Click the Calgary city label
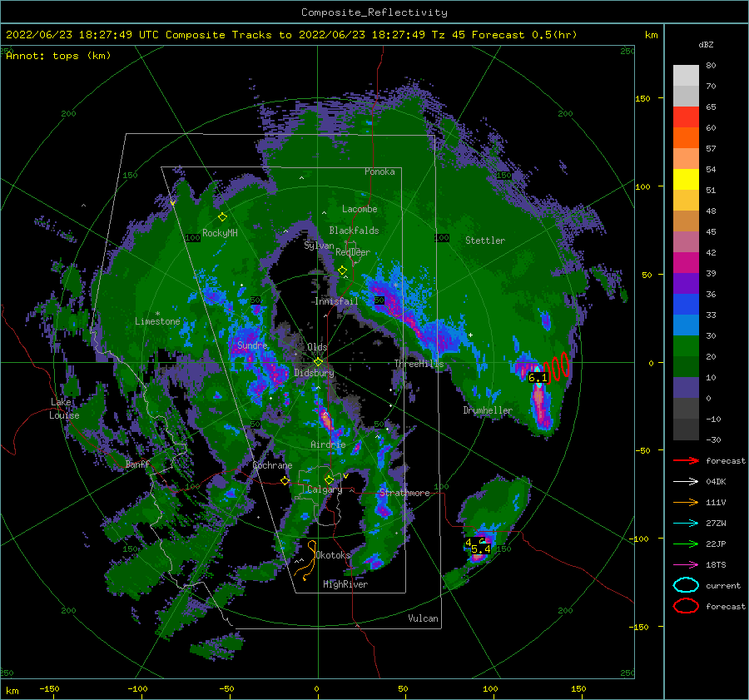Screen dimensions: 749x700 [325, 489]
